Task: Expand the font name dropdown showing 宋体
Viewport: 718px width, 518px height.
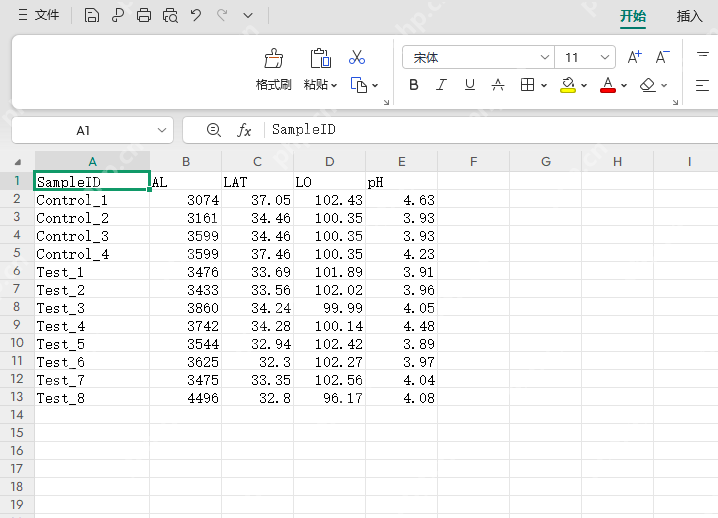Action: point(545,58)
